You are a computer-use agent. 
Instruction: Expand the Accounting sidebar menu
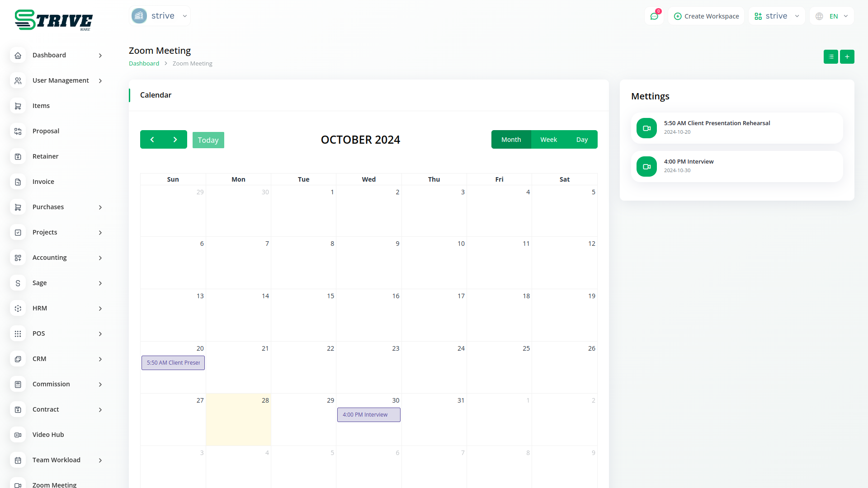(100, 258)
